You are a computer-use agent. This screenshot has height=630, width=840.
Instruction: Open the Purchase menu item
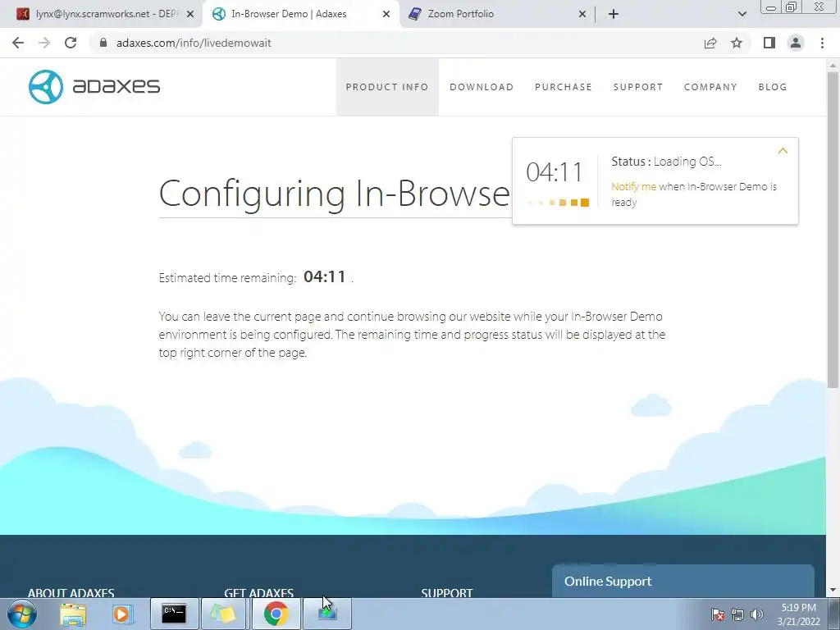tap(563, 87)
